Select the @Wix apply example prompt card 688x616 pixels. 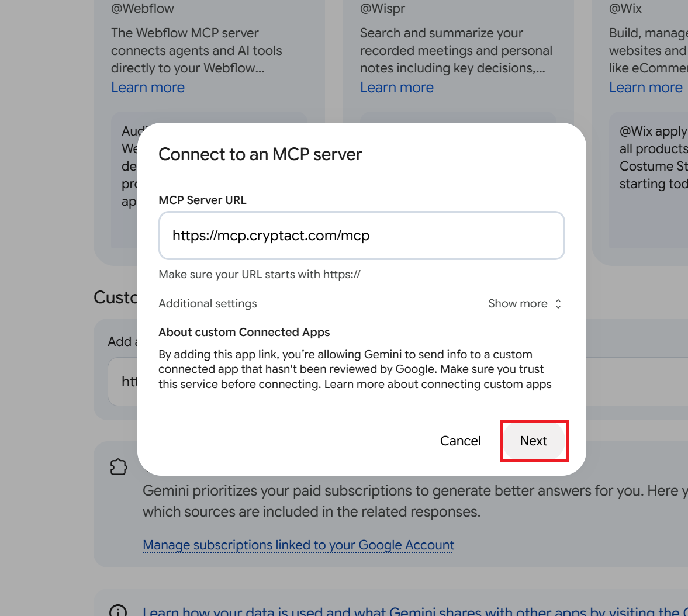pos(648,180)
